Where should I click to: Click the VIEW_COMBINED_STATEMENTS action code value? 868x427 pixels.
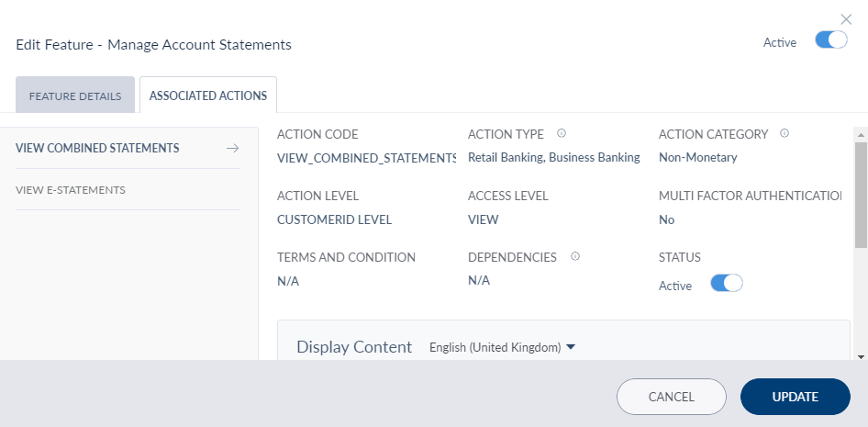[x=366, y=158]
